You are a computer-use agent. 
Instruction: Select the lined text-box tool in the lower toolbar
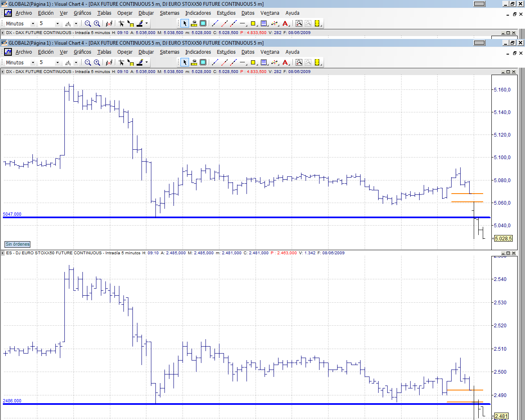pyautogui.click(x=264, y=62)
